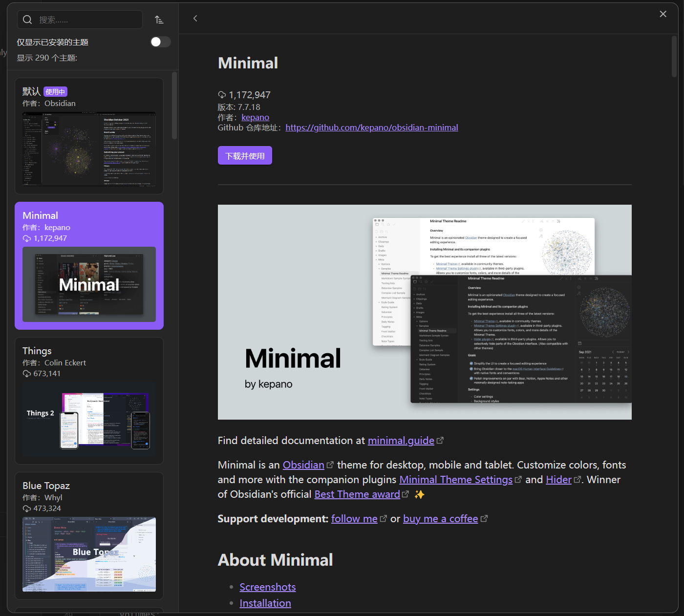Click external link icon after Minimal Theme Settings
The height and width of the screenshot is (616, 684).
click(518, 480)
